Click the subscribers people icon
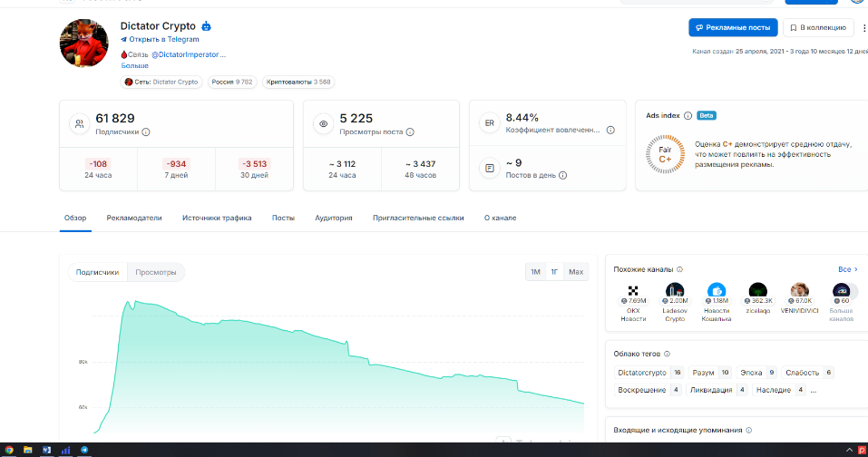868x457 pixels. (x=80, y=124)
